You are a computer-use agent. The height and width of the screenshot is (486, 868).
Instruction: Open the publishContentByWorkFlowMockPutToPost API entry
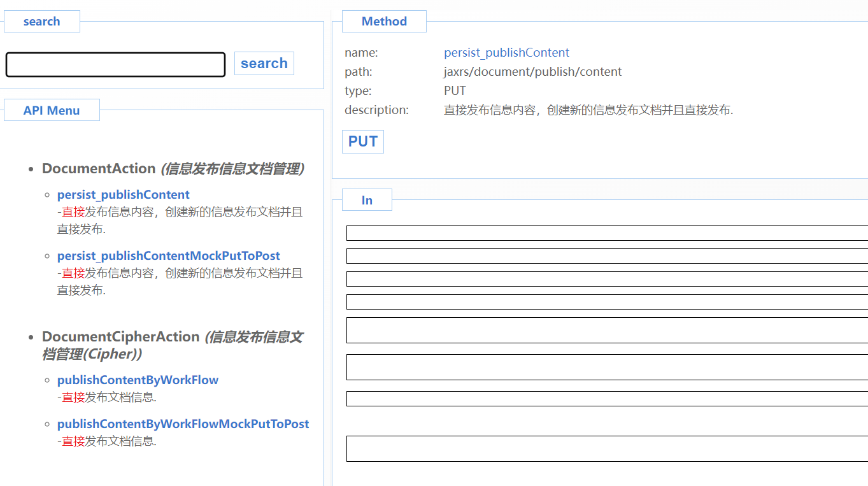click(183, 424)
